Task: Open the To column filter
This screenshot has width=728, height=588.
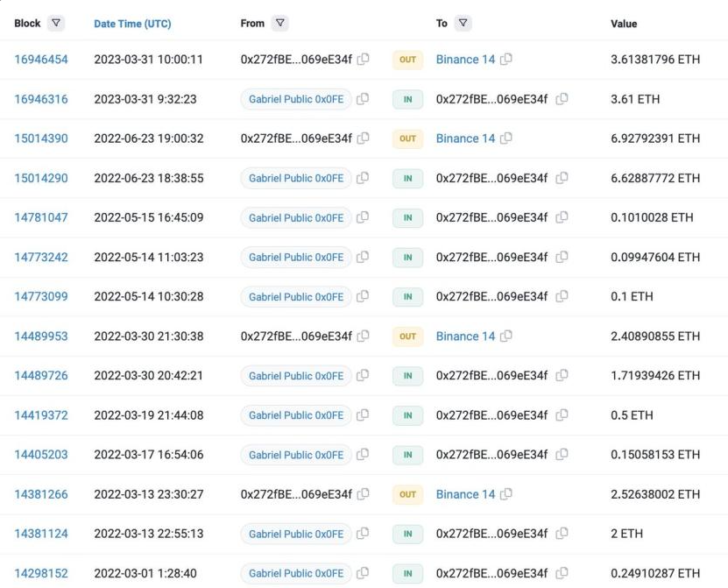Action: coord(463,23)
